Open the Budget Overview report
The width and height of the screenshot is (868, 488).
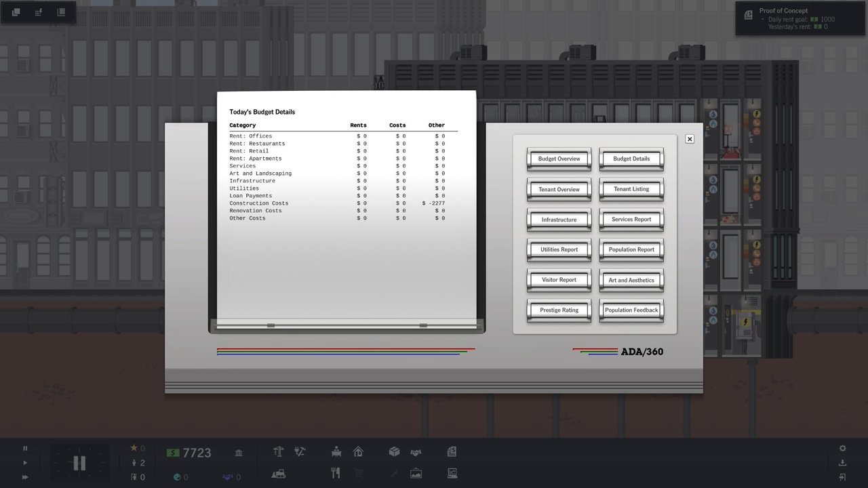pos(559,159)
